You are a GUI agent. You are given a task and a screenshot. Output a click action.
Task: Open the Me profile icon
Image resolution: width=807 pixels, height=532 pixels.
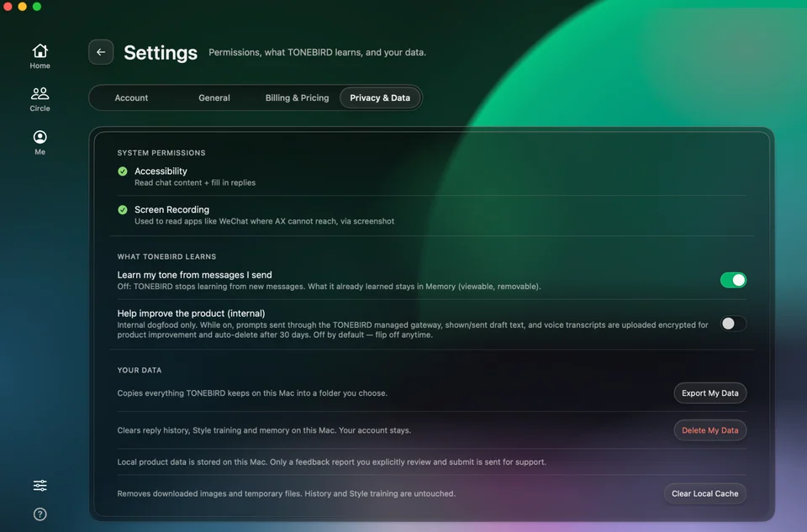[40, 142]
